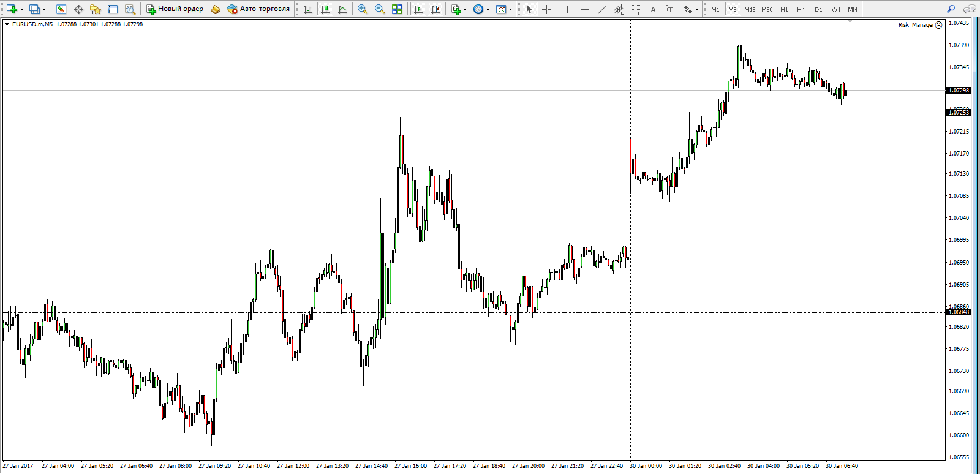The width and height of the screenshot is (980, 474).
Task: Open the Strategy Tester icon
Action: (x=130, y=9)
